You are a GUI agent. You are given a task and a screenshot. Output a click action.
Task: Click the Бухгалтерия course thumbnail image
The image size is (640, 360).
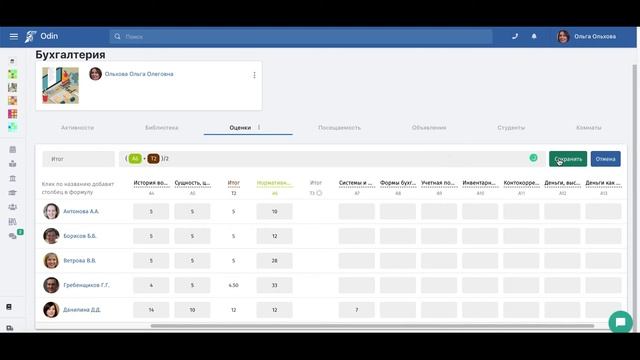60,85
